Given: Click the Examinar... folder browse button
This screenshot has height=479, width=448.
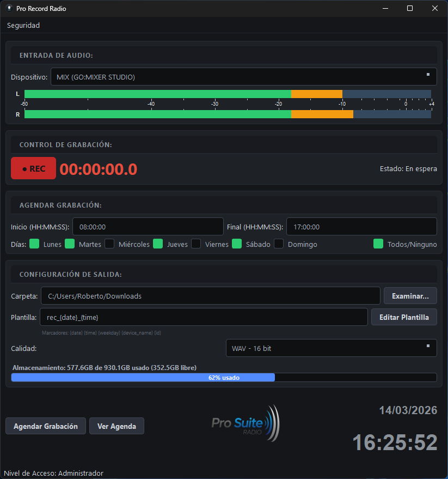Looking at the screenshot, I should [410, 296].
